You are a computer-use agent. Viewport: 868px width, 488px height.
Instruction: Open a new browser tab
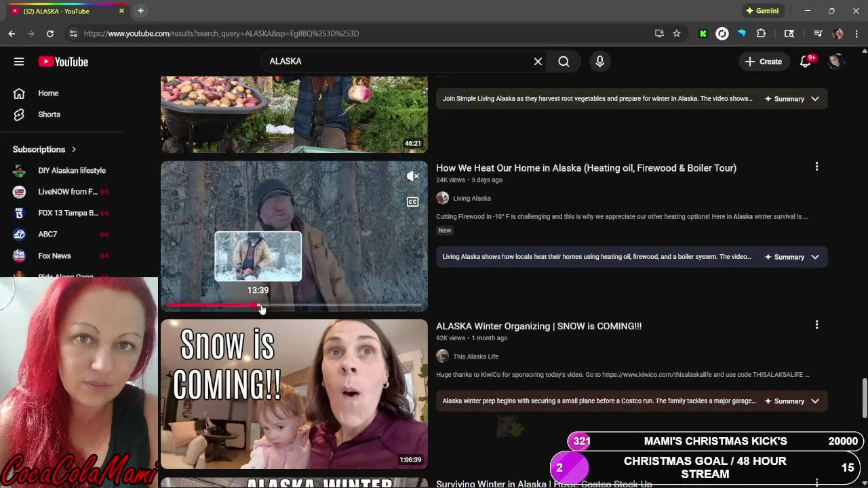pyautogui.click(x=140, y=11)
